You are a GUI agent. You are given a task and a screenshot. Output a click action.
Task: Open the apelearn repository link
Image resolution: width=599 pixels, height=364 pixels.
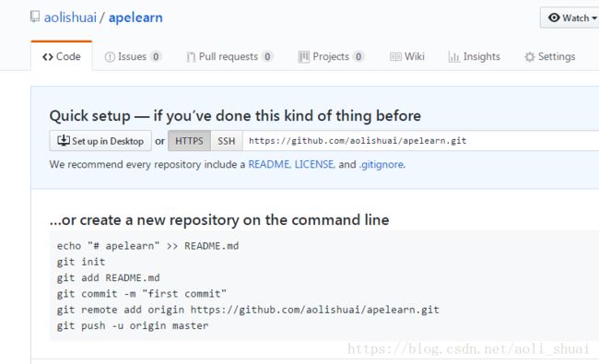[135, 18]
